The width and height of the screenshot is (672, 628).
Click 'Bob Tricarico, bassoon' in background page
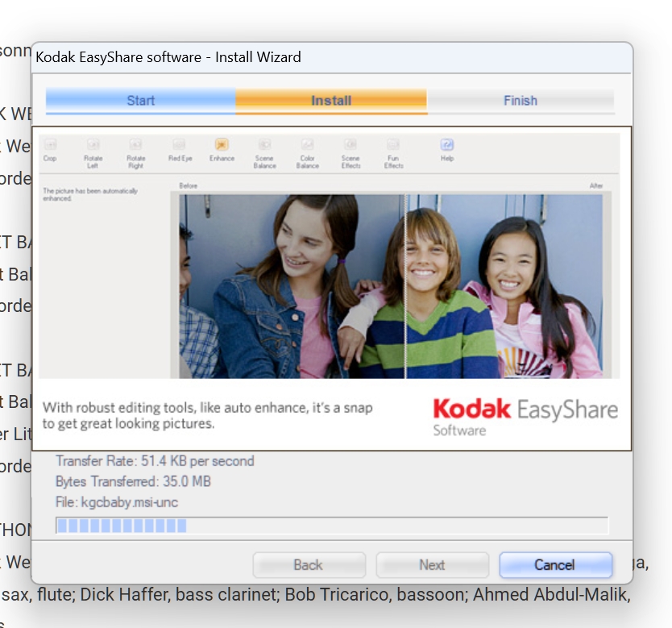click(x=375, y=595)
